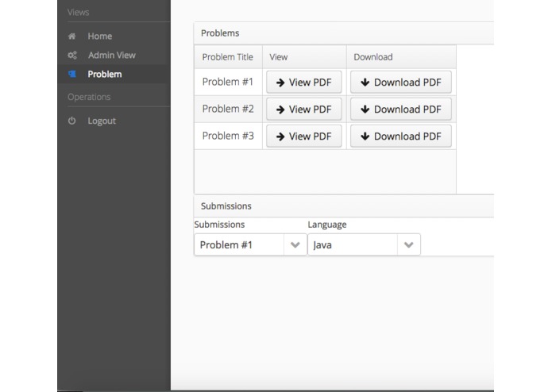552x392 pixels.
Task: Select the Problem menu label
Action: pos(105,74)
